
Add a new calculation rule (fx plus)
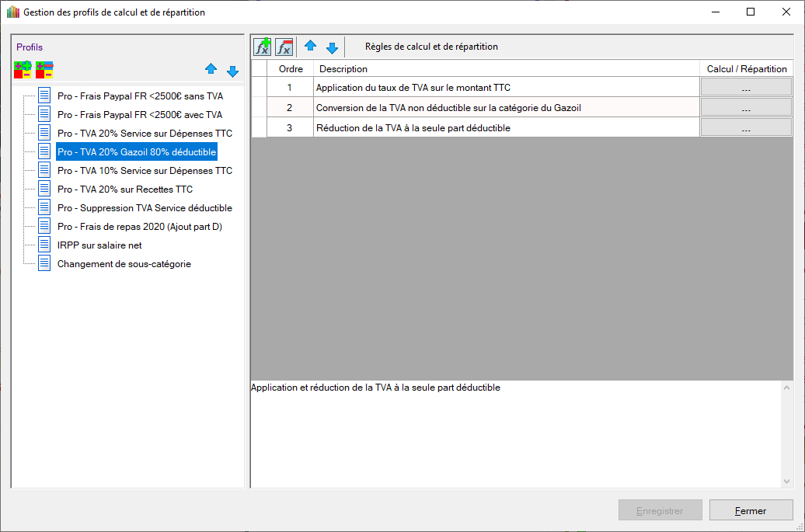pyautogui.click(x=263, y=47)
